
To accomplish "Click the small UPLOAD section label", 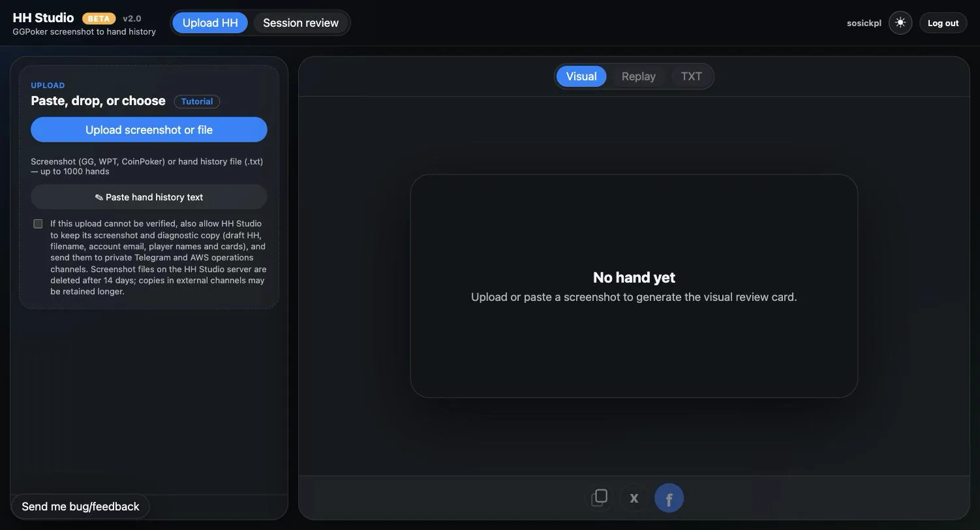I will 48,86.
